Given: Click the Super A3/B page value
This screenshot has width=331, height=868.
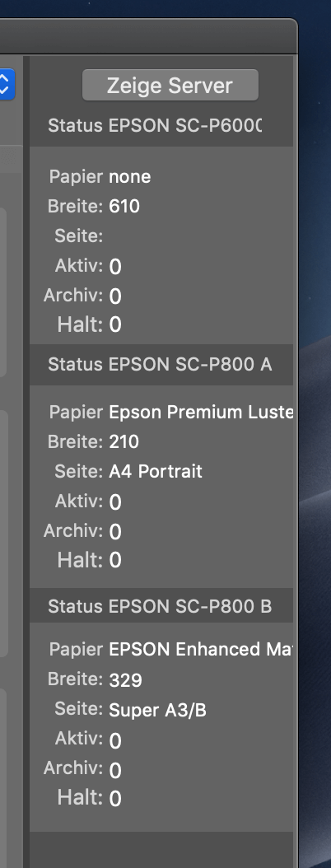Looking at the screenshot, I should [x=157, y=710].
